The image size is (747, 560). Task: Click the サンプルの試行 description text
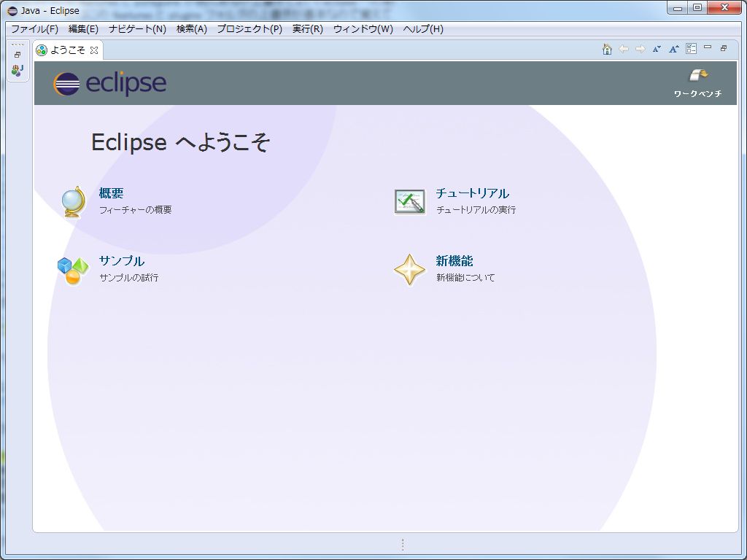click(x=128, y=278)
